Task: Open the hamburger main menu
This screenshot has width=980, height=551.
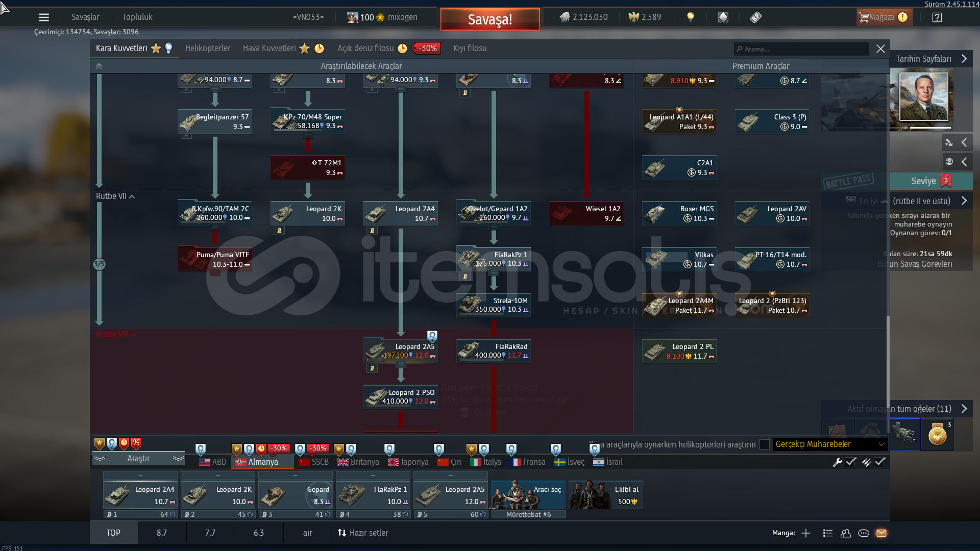Action: click(44, 17)
